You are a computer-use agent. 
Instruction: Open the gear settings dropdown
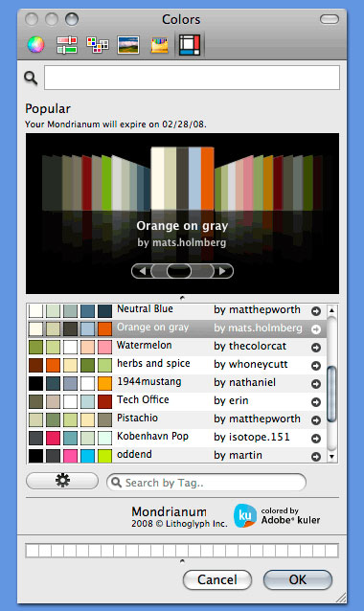pyautogui.click(x=62, y=481)
